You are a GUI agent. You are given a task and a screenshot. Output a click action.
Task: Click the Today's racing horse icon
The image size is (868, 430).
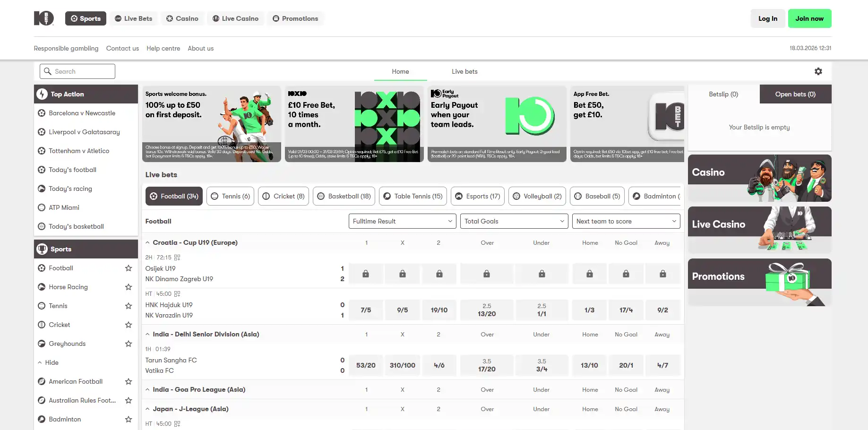click(x=42, y=189)
